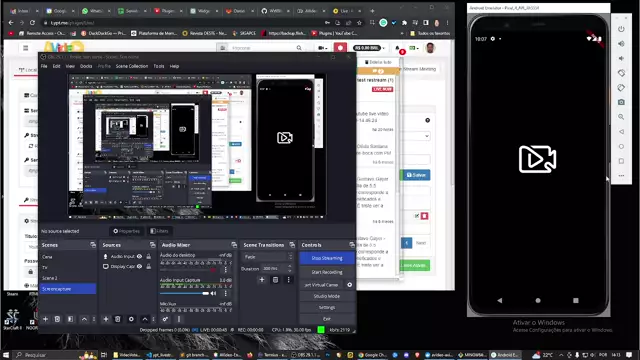The image size is (640, 360).
Task: Click emulator volume up button
Action: pyautogui.click(x=621, y=44)
